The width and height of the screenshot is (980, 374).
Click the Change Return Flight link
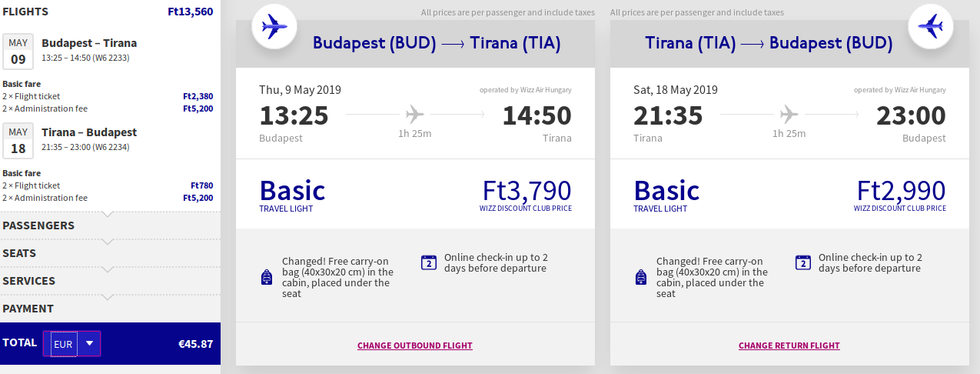click(x=789, y=346)
